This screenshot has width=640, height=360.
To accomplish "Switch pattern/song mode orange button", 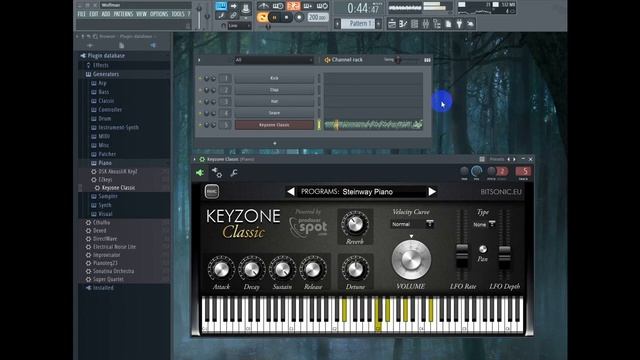I will [262, 17].
